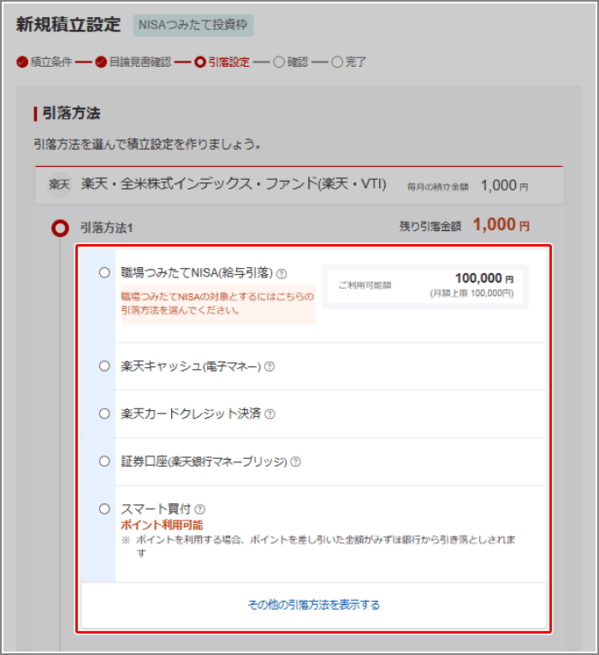Screen dimensions: 599x655
Task: Choose スマート買付 radio option
Action: click(x=104, y=509)
